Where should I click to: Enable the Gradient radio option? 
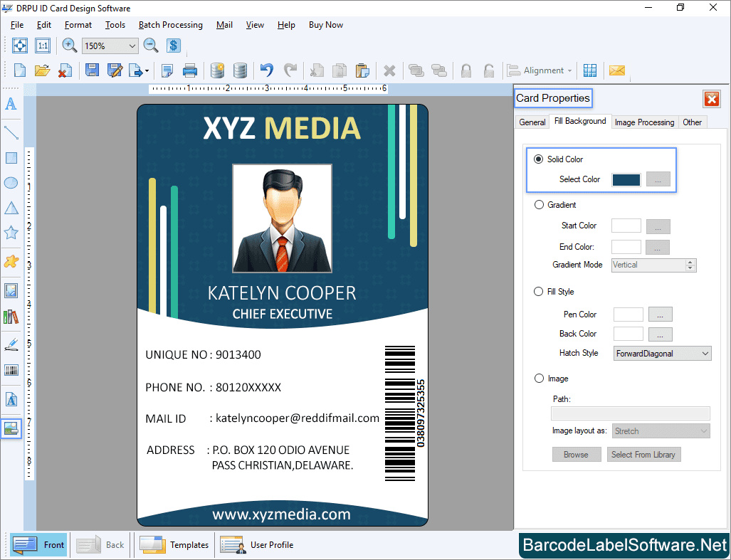[539, 205]
